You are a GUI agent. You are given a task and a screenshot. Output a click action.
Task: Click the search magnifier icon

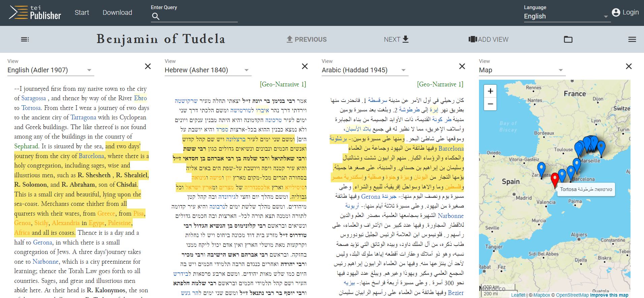point(156,16)
